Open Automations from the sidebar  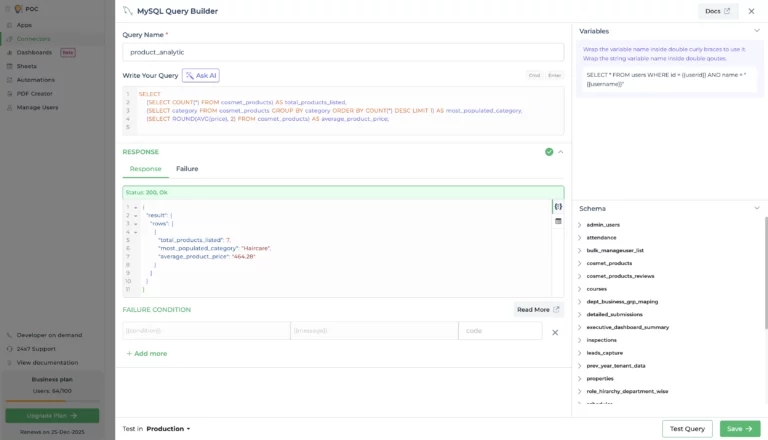click(x=36, y=80)
